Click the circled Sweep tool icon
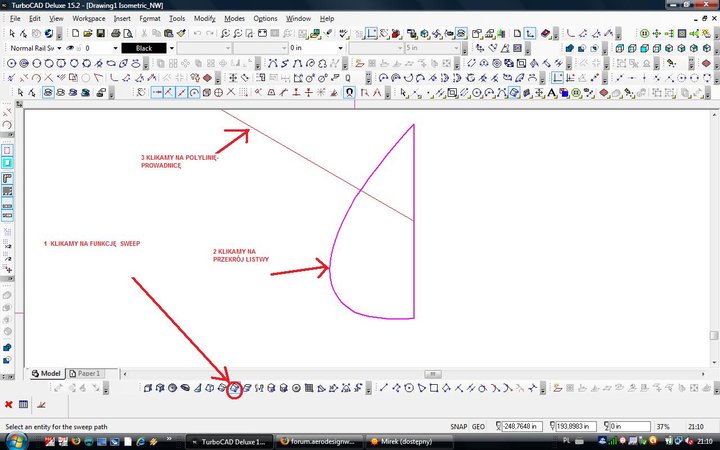Image resolution: width=720 pixels, height=450 pixels. [x=235, y=389]
